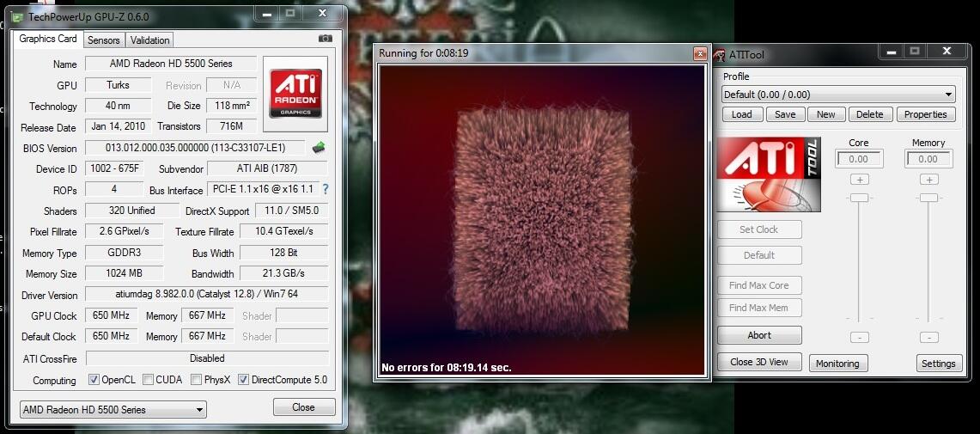
Task: Click the Abort button
Action: [x=759, y=335]
